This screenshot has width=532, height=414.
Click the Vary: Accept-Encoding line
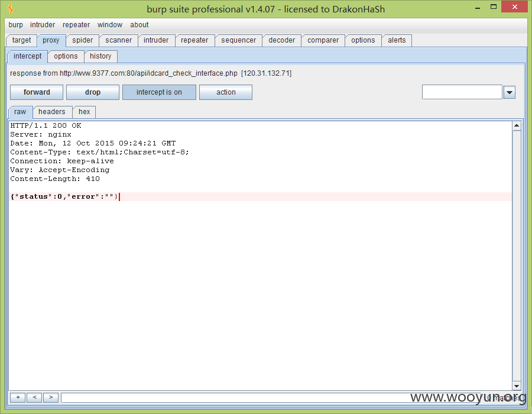point(60,170)
